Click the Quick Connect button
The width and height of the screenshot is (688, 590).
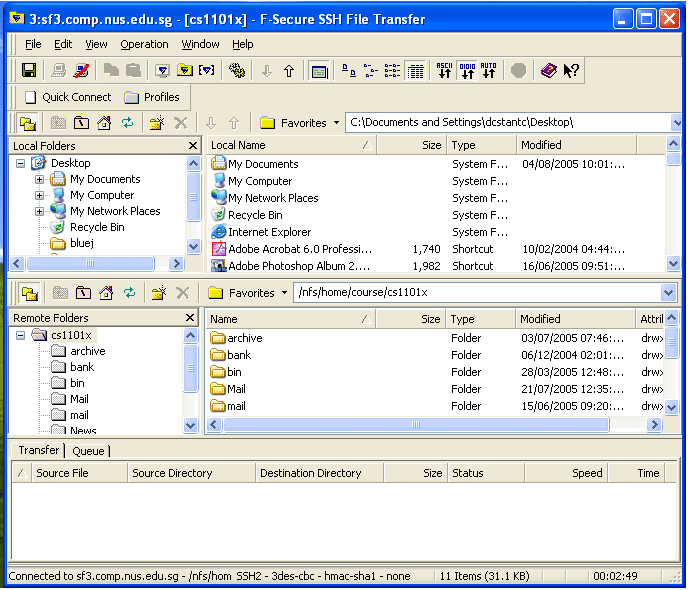point(68,97)
